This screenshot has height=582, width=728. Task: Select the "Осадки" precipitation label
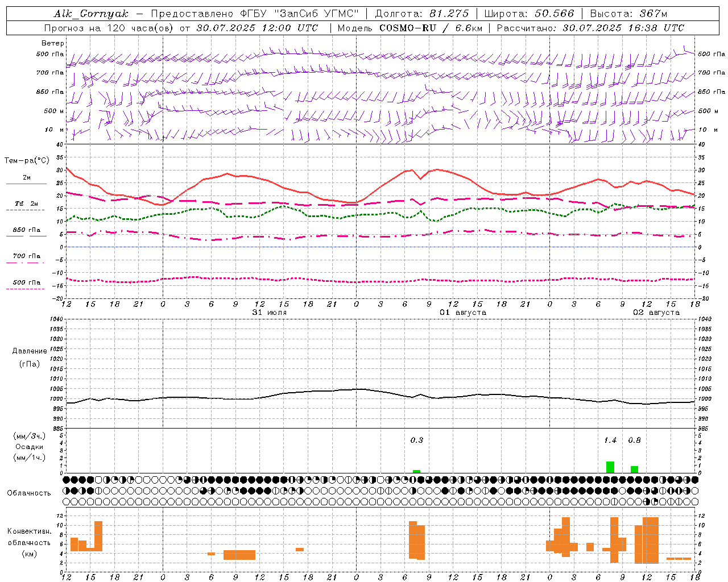click(x=30, y=447)
